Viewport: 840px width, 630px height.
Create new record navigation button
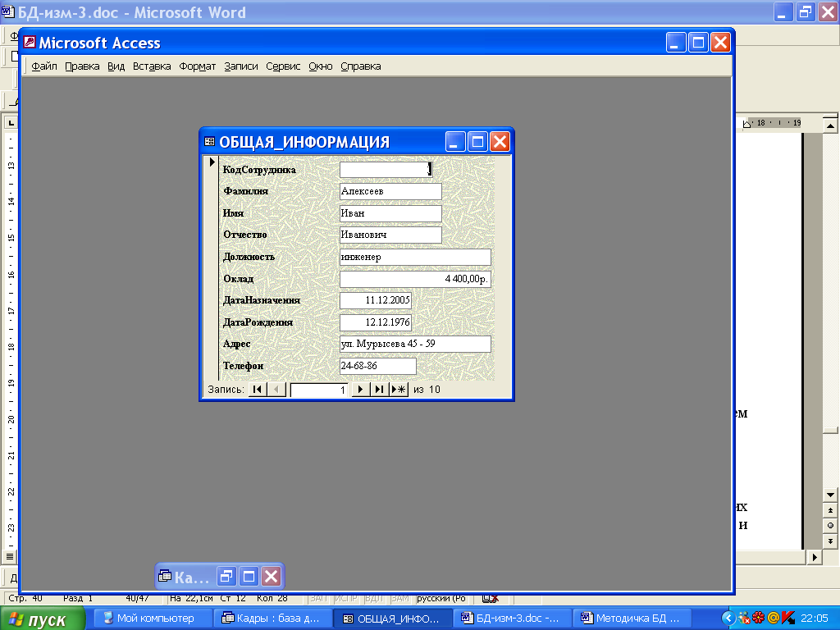[399, 390]
